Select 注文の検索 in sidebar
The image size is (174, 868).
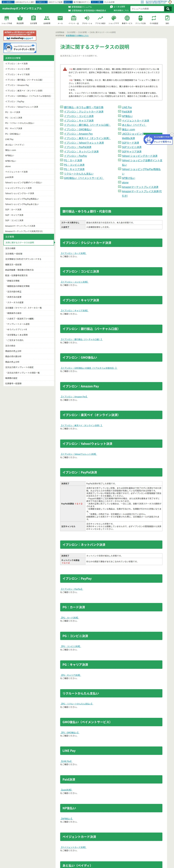(x=29, y=248)
